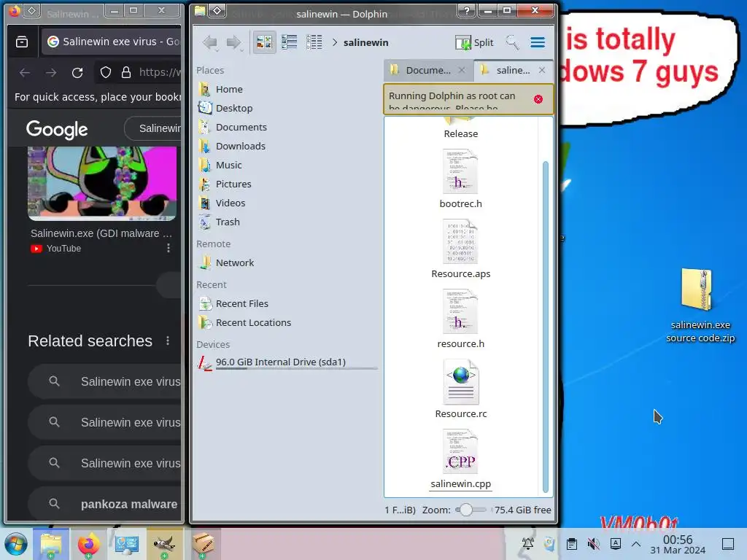This screenshot has width=747, height=560.
Task: Click the Dolphin file view scrollbar
Action: (x=546, y=327)
